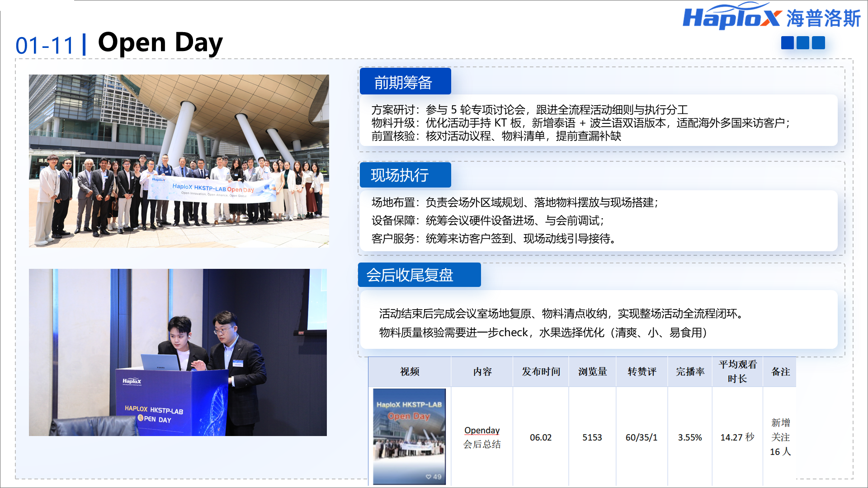Click the 方案研讨 text line

[x=529, y=110]
